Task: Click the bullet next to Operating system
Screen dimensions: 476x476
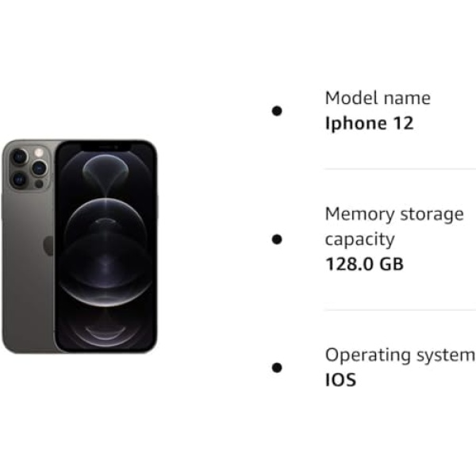Action: [x=277, y=367]
